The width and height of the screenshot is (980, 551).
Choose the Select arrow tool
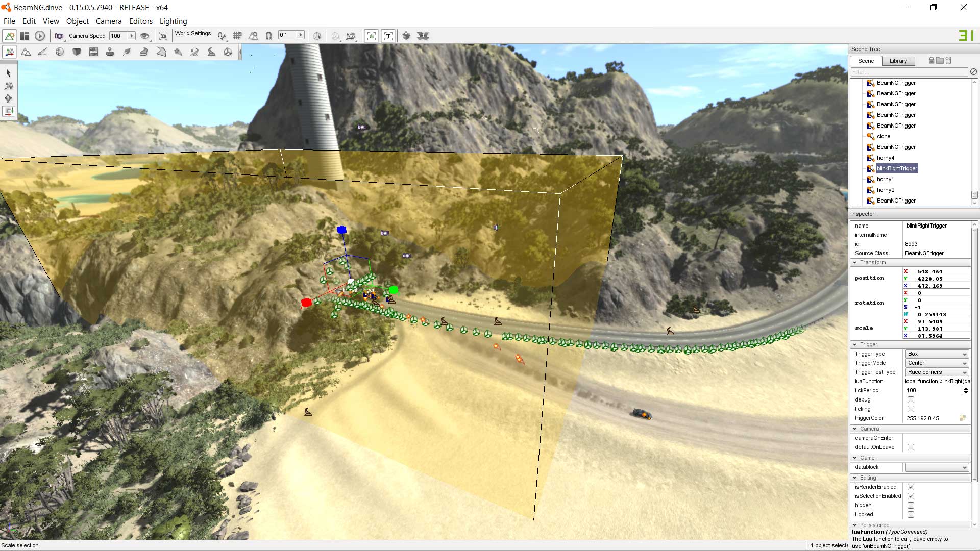[x=9, y=73]
